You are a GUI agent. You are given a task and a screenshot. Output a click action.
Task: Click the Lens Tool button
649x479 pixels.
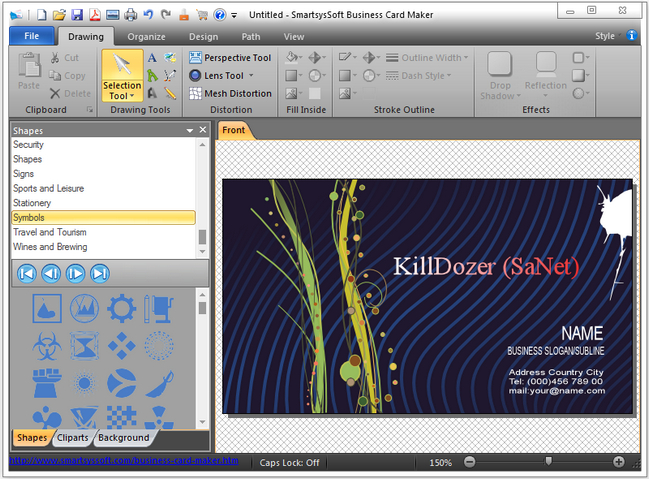click(217, 75)
